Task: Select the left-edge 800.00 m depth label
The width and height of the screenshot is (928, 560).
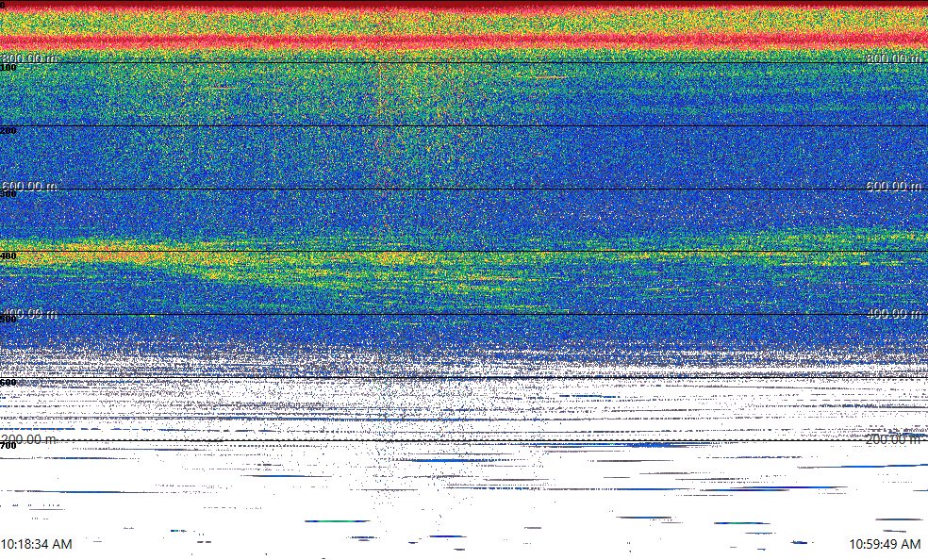Action: [29, 58]
